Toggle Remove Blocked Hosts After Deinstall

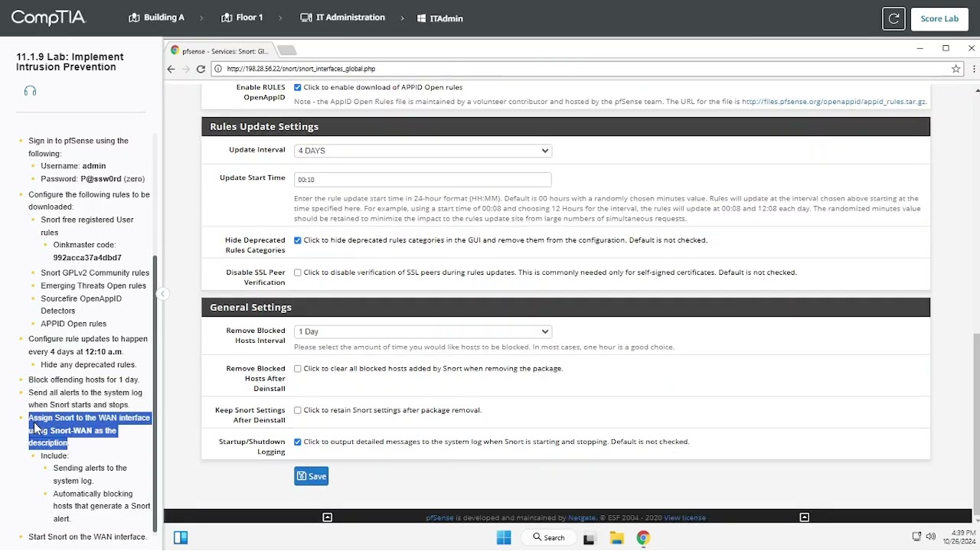tap(298, 369)
